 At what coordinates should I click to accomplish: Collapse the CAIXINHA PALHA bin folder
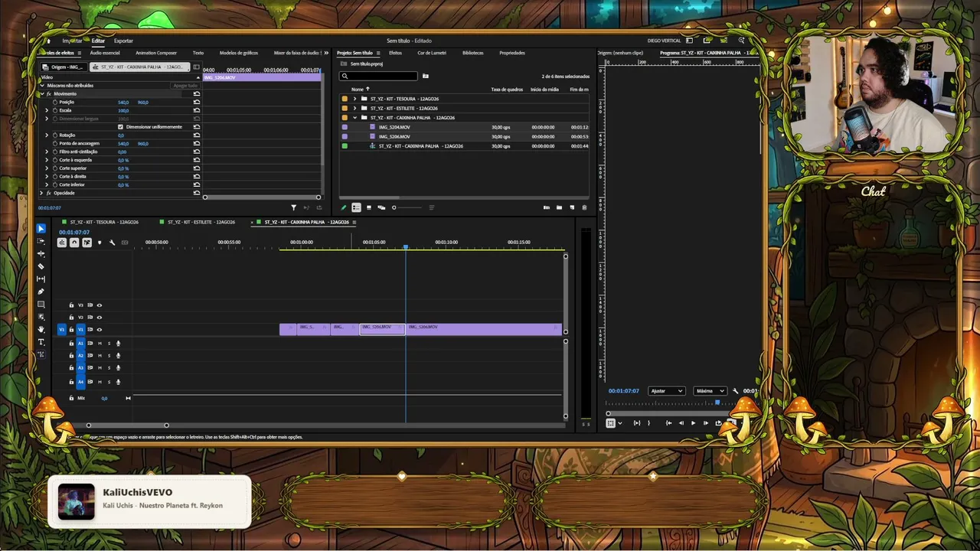pyautogui.click(x=354, y=118)
